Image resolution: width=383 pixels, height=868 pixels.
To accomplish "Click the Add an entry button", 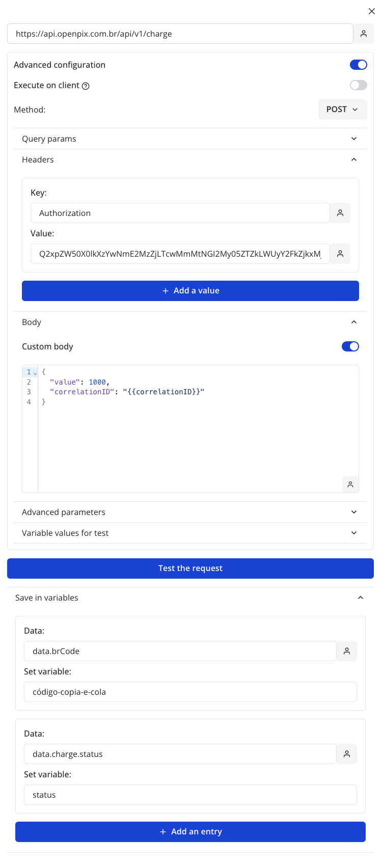I will point(190,832).
